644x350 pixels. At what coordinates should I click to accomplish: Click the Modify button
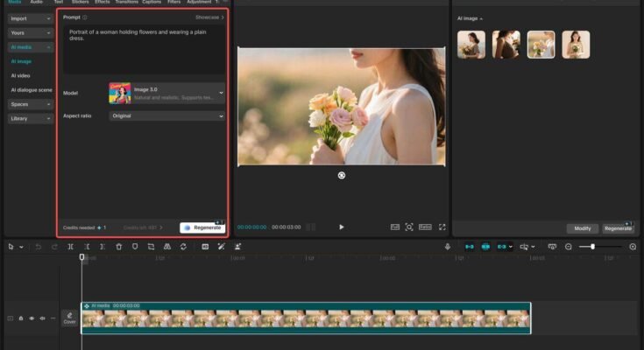pyautogui.click(x=583, y=228)
